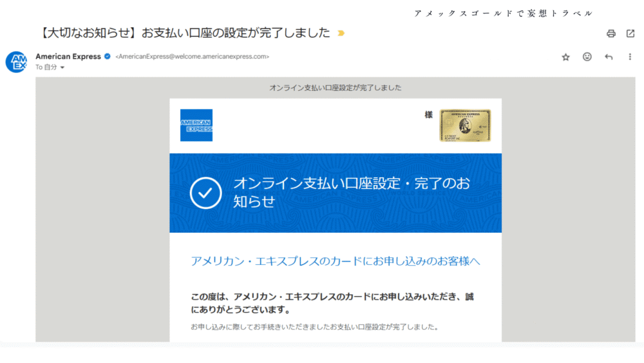The width and height of the screenshot is (644, 363).
Task: Open the more options three-dot menu
Action: coord(630,57)
